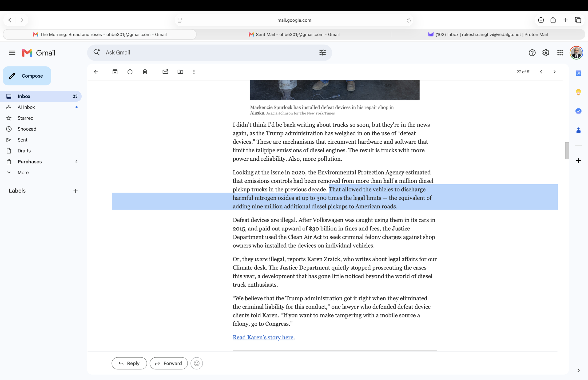Reply to this email
This screenshot has height=380, width=588.
[x=129, y=363]
